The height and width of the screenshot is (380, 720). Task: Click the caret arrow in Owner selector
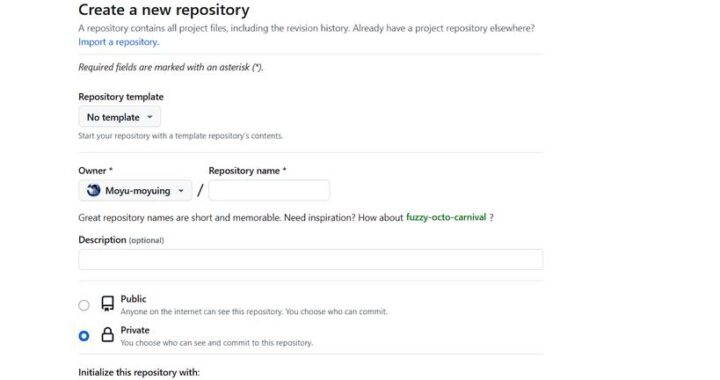click(181, 190)
